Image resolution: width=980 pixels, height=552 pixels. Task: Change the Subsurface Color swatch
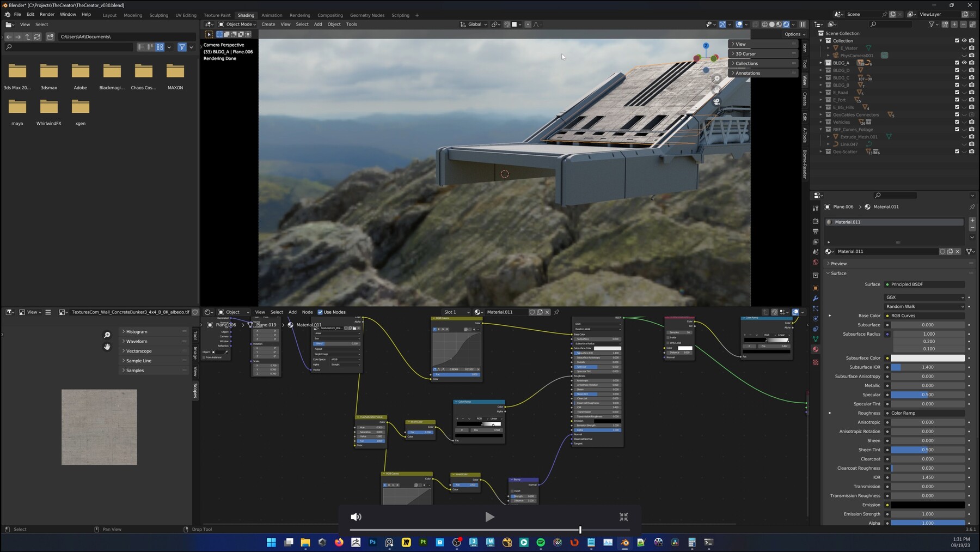point(928,358)
